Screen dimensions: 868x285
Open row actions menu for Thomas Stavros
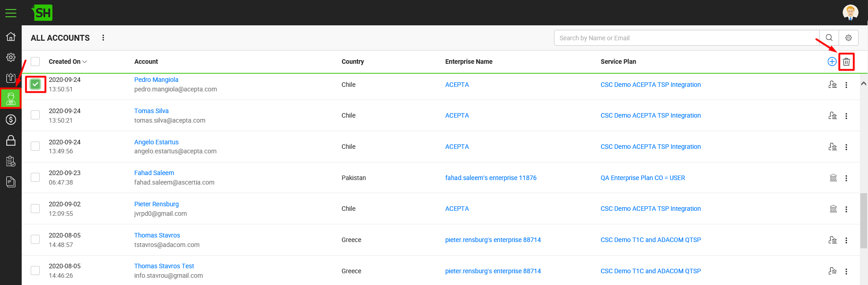click(846, 240)
